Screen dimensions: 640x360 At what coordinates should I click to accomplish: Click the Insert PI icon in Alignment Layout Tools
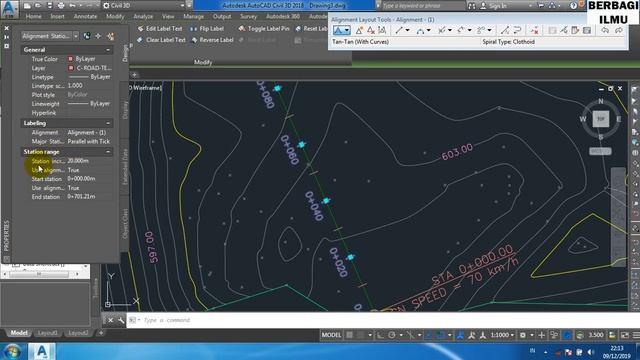359,30
